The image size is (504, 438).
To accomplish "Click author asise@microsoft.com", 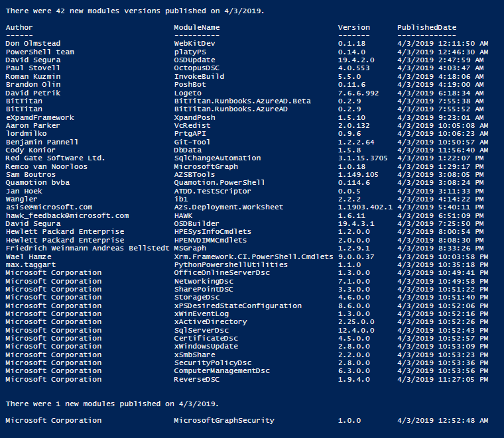I will coord(49,207).
